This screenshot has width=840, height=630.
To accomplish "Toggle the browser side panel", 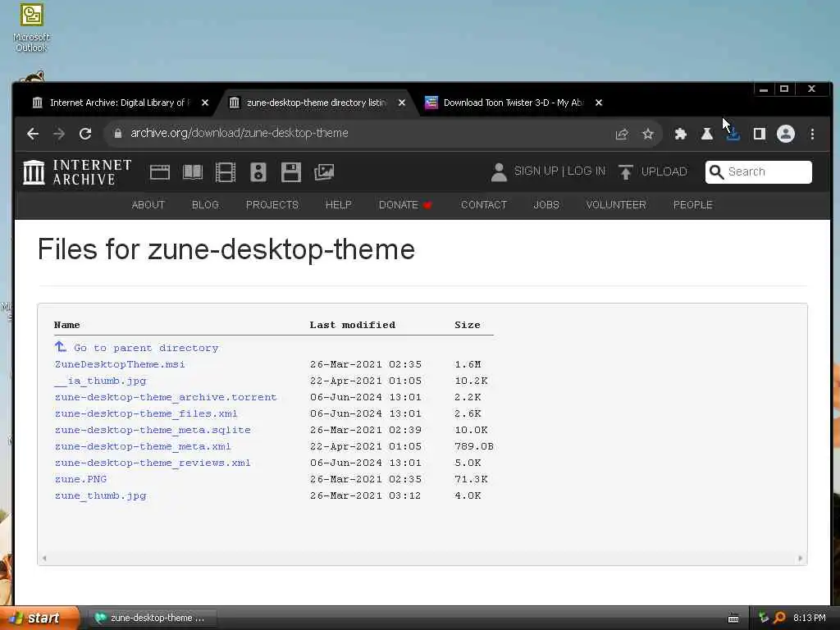I will pos(759,134).
